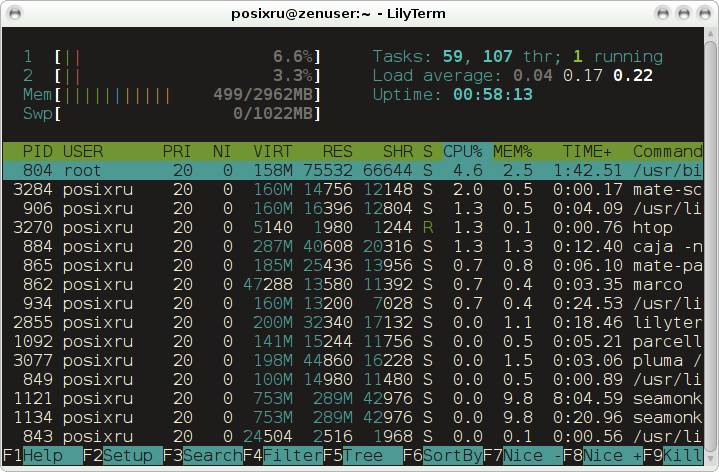Sort by the SHR column header

coord(398,151)
